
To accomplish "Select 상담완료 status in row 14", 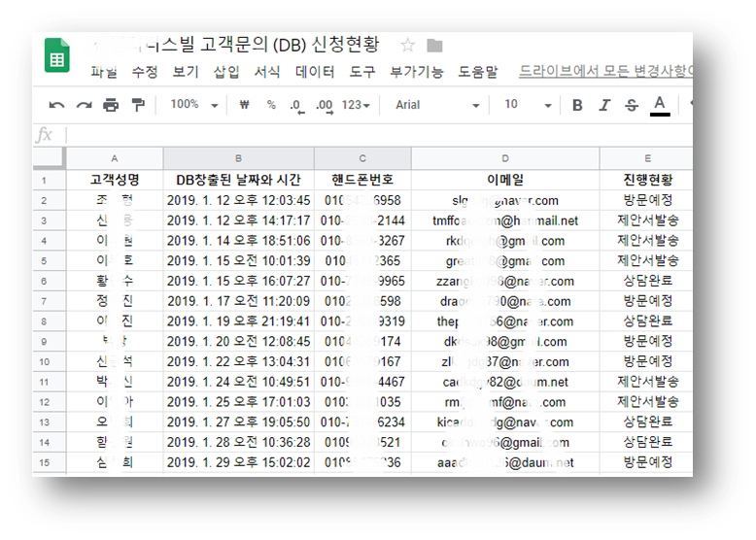I will coord(647,442).
